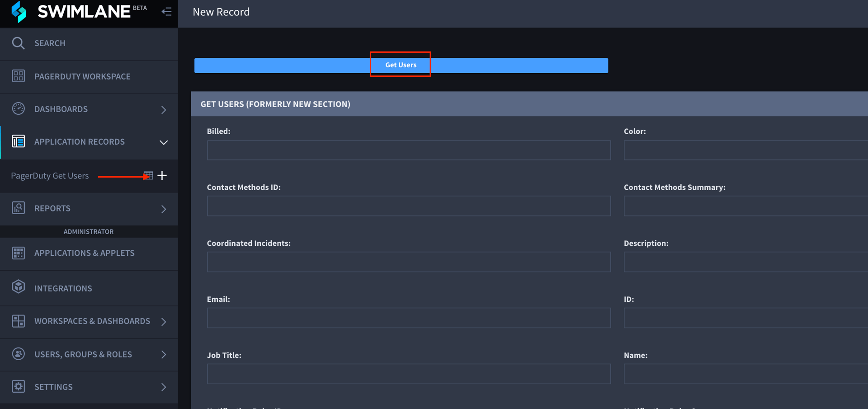Click the Integrations cube icon
This screenshot has height=409, width=868.
click(x=18, y=287)
